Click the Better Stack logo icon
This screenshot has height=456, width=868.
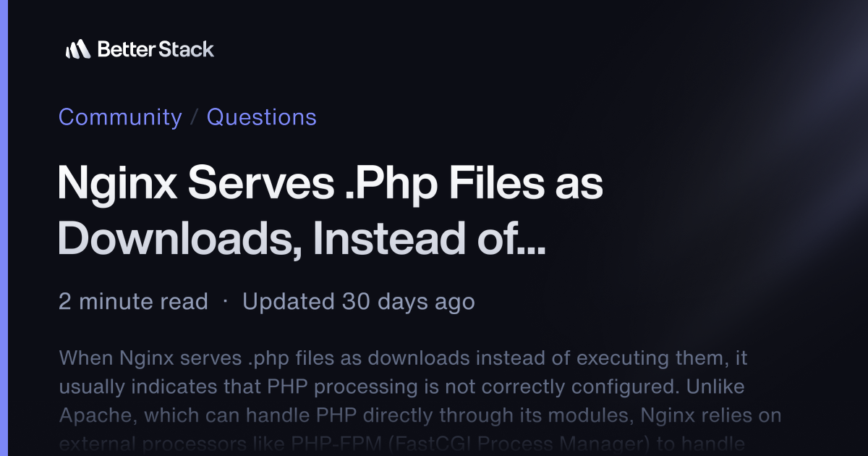(x=77, y=49)
